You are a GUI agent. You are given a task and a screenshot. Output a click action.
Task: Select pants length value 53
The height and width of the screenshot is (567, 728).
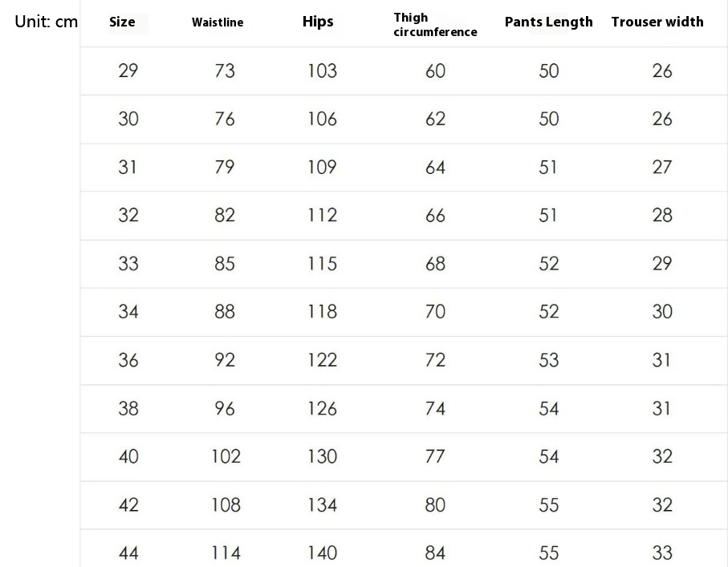click(x=549, y=360)
